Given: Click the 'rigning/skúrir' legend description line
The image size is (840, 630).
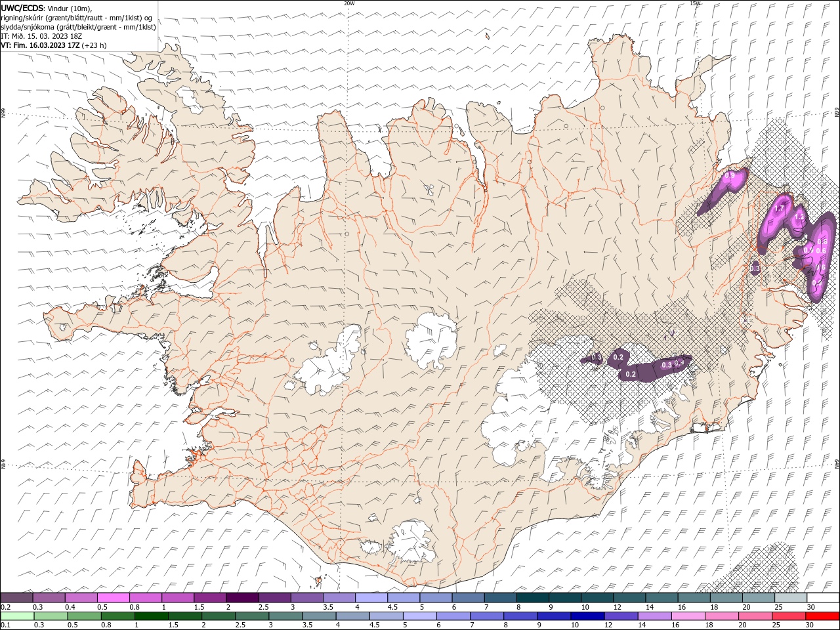Looking at the screenshot, I should click(76, 18).
